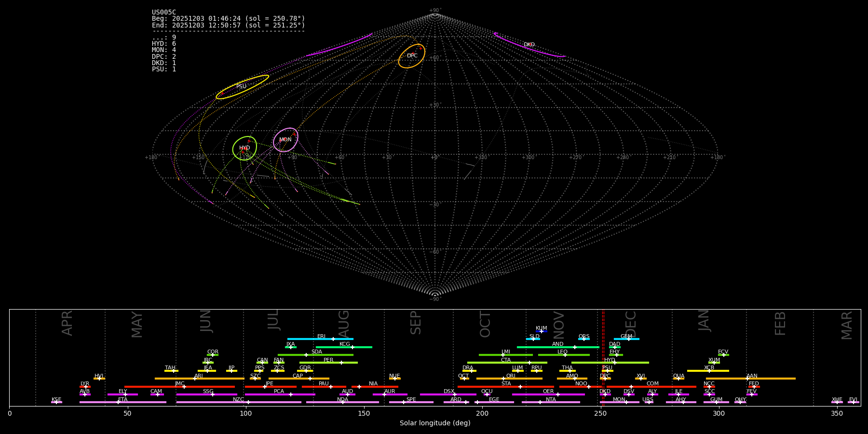Click the 'MON: 4' count in the legend

164,50
